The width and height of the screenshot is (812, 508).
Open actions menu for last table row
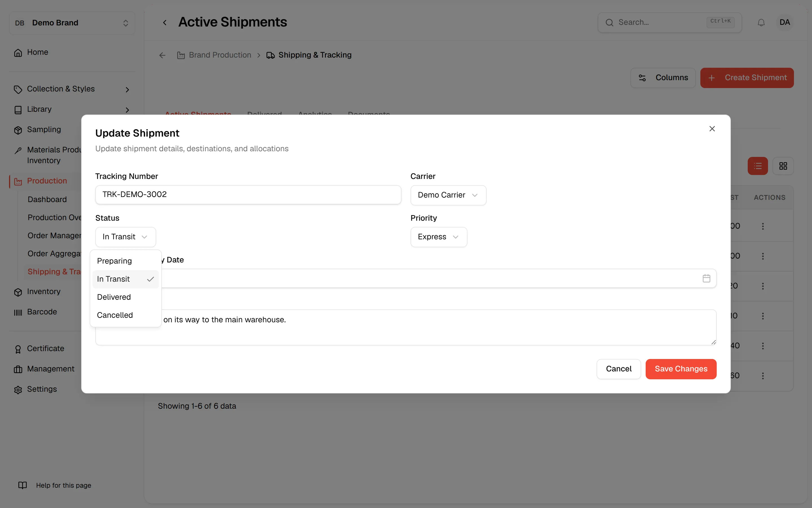point(763,376)
